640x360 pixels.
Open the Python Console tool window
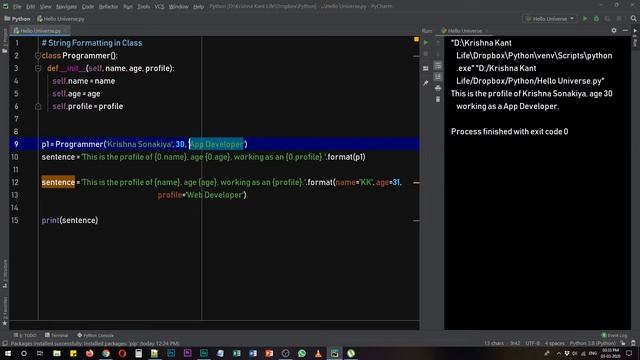(x=95, y=335)
